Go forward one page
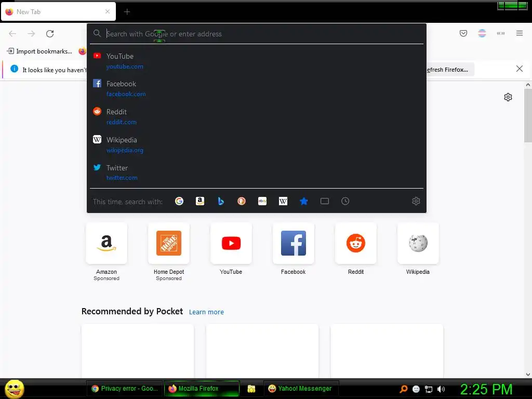532x399 pixels. (31, 34)
